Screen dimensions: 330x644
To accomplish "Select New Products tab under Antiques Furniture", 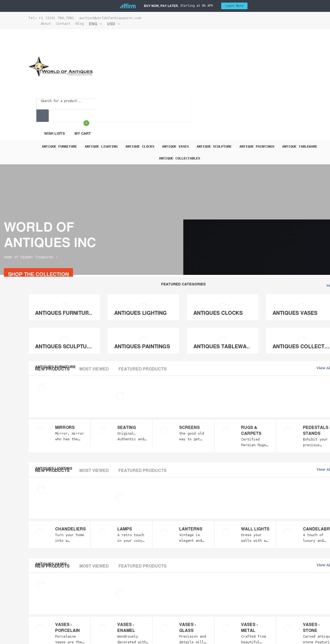I will click(52, 369).
